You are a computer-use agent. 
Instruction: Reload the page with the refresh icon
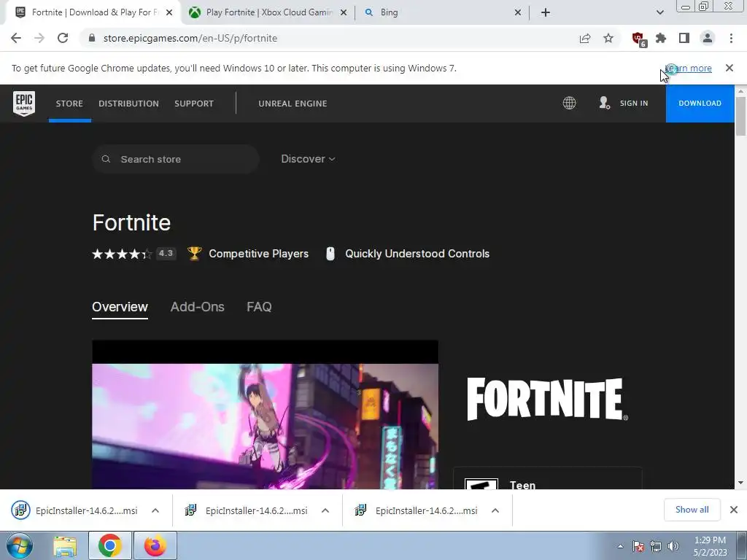tap(63, 38)
